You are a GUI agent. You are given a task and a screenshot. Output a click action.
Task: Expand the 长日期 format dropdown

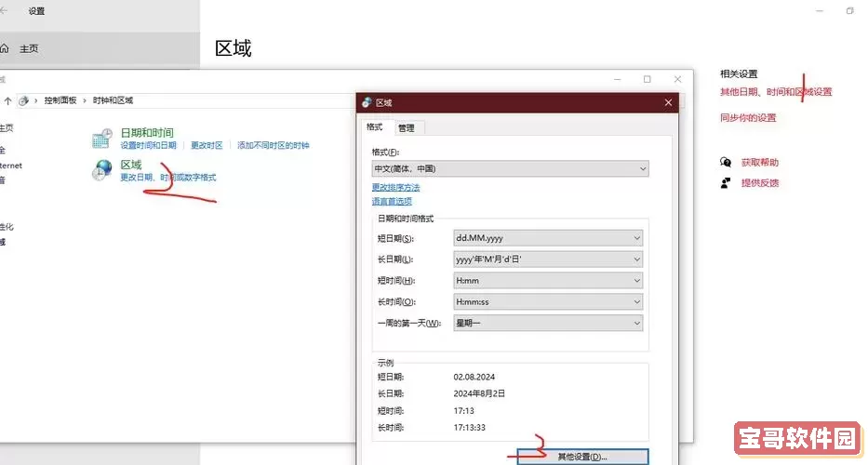point(548,259)
